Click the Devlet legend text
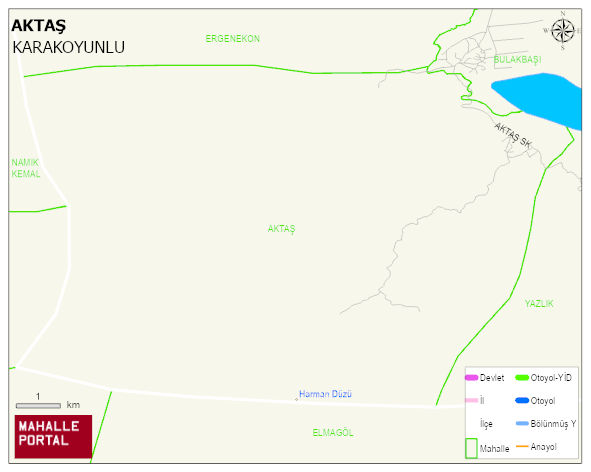 click(x=492, y=378)
